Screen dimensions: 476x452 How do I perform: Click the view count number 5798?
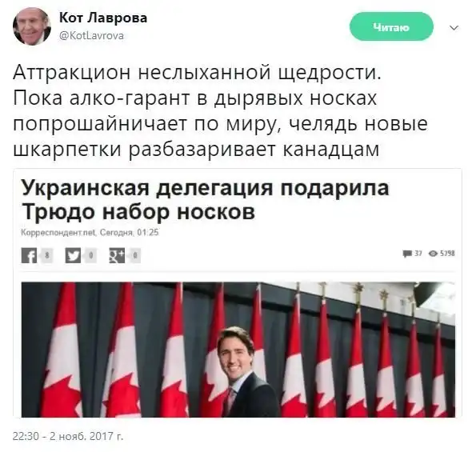click(447, 253)
